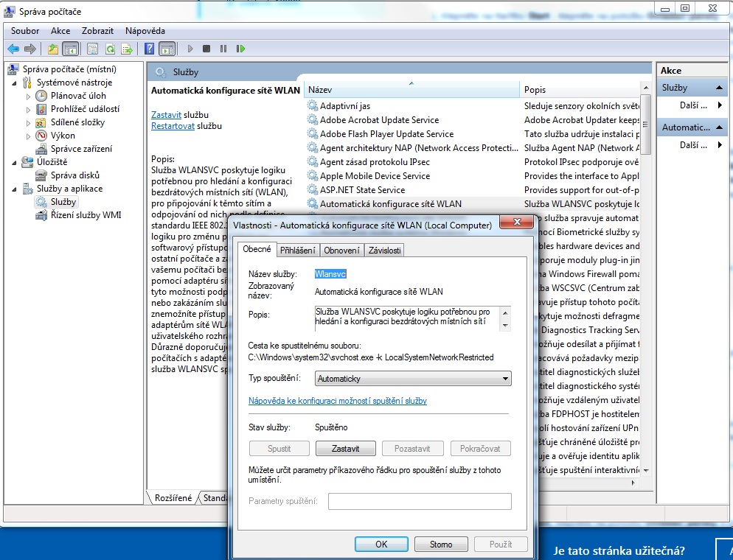Toggle Show/Hide Action Pane toolbar icon
733x560 pixels.
click(x=167, y=49)
